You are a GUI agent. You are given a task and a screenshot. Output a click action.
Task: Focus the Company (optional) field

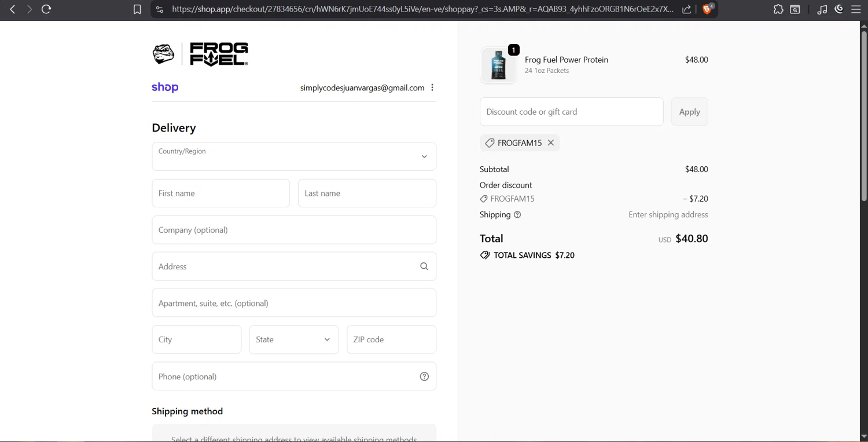(294, 230)
